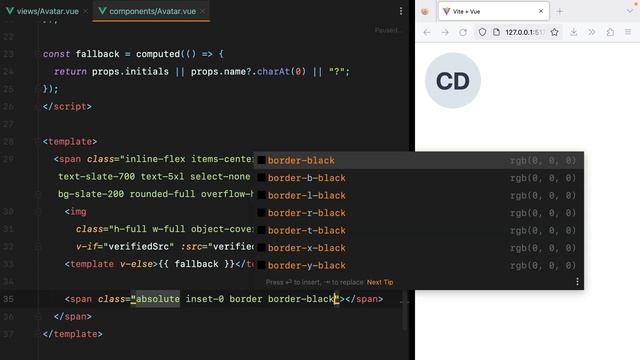The width and height of the screenshot is (640, 360).
Task: List all browser tabs with chevron
Action: [x=629, y=11]
